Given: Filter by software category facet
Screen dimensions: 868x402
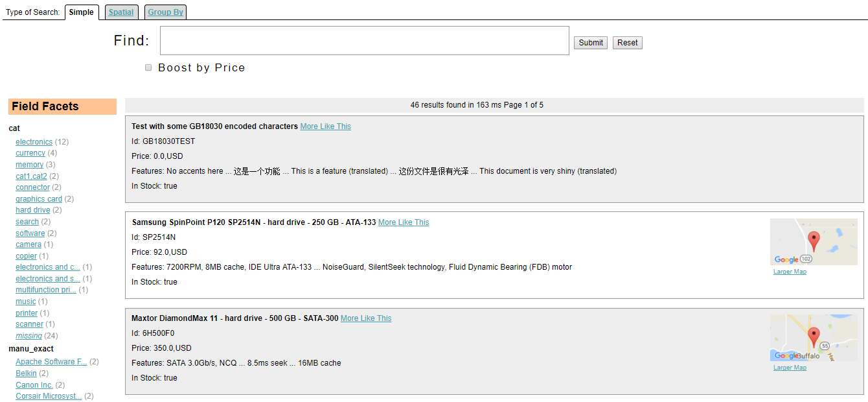Looking at the screenshot, I should [30, 233].
